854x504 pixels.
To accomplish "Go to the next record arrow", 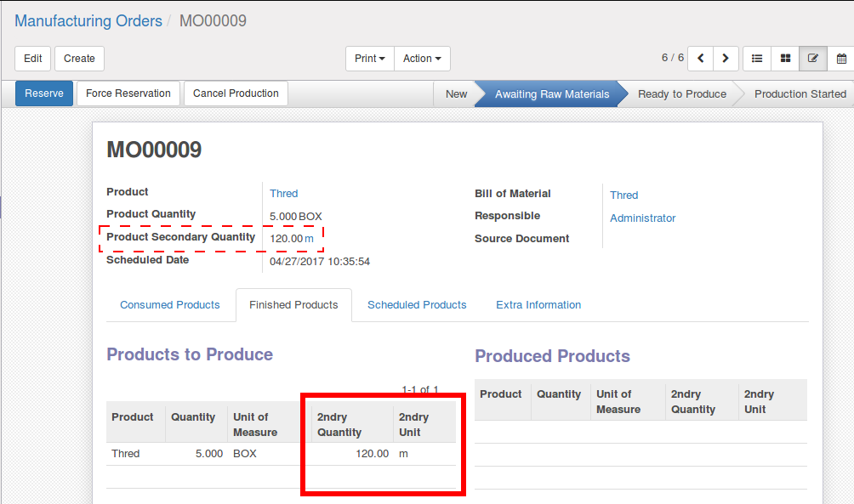I will point(726,59).
